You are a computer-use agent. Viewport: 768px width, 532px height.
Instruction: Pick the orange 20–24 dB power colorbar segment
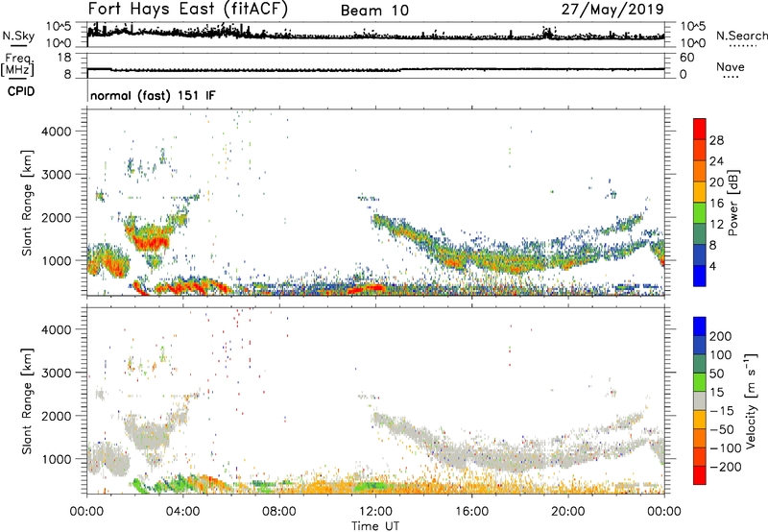[x=700, y=171]
